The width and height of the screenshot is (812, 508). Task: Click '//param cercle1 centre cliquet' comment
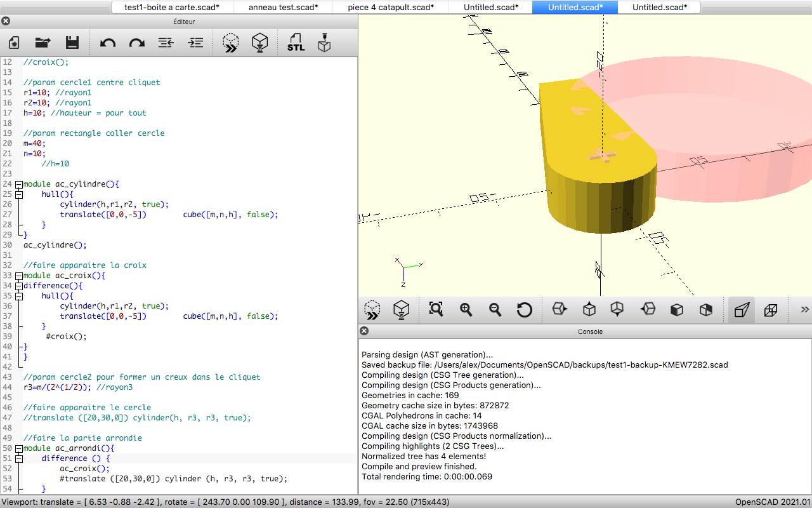[92, 83]
